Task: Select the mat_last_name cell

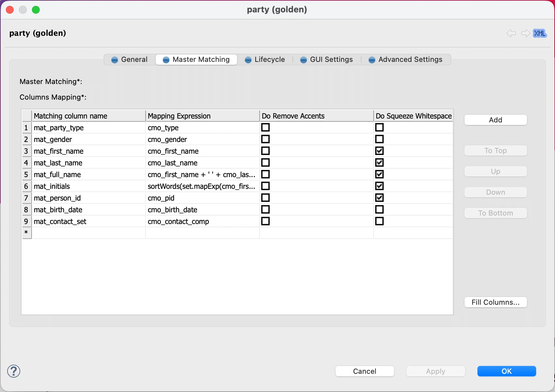Action: (x=89, y=163)
